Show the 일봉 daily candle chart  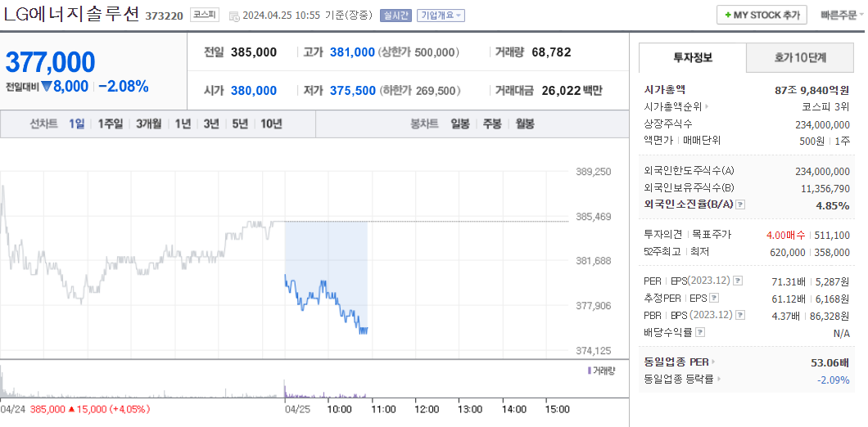460,124
